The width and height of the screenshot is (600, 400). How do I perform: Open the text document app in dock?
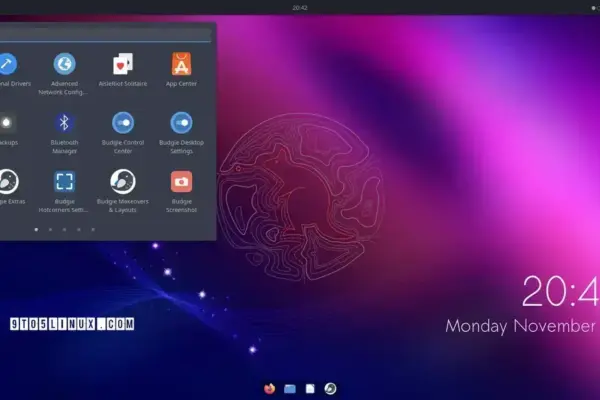click(310, 389)
